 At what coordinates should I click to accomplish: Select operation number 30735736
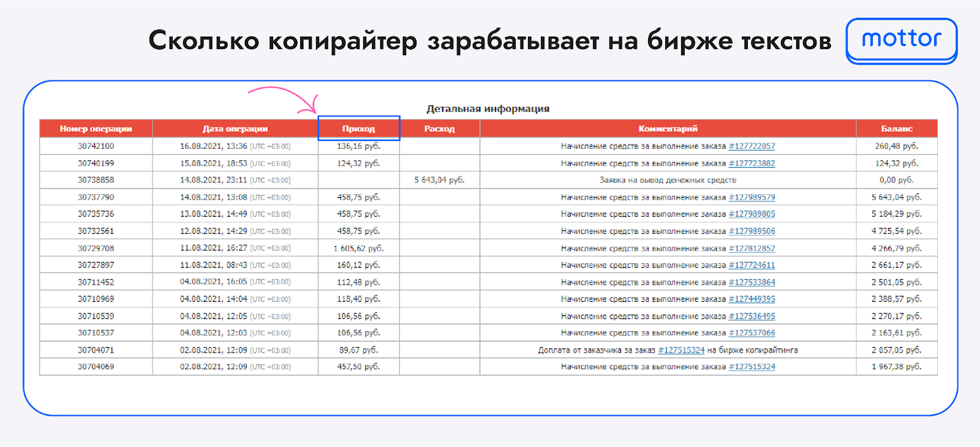coord(96,214)
